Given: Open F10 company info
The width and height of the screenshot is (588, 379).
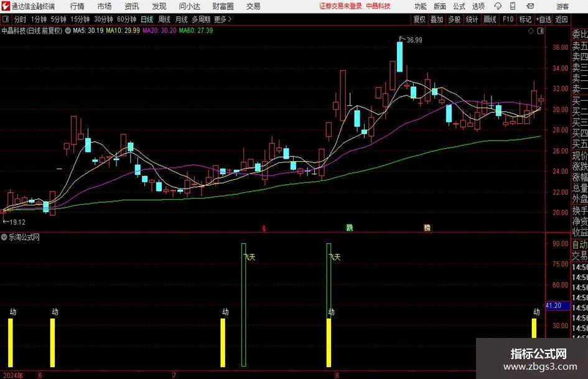Looking at the screenshot, I should 508,19.
